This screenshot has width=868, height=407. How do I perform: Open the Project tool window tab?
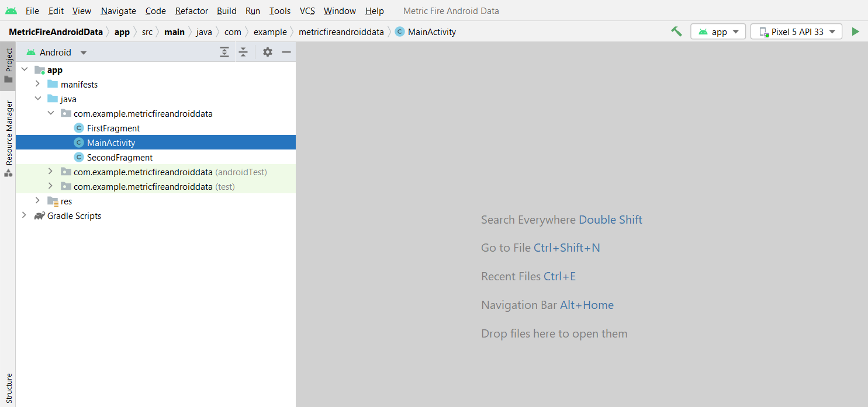[x=8, y=66]
